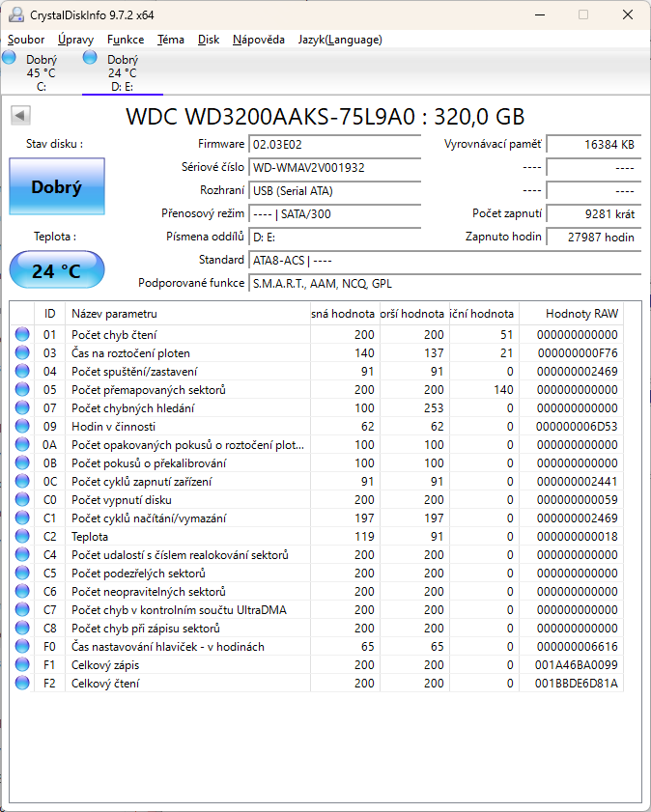Screen dimensions: 651x812
Task: Click status orb for Hodin v činnosti
Action: (22, 426)
